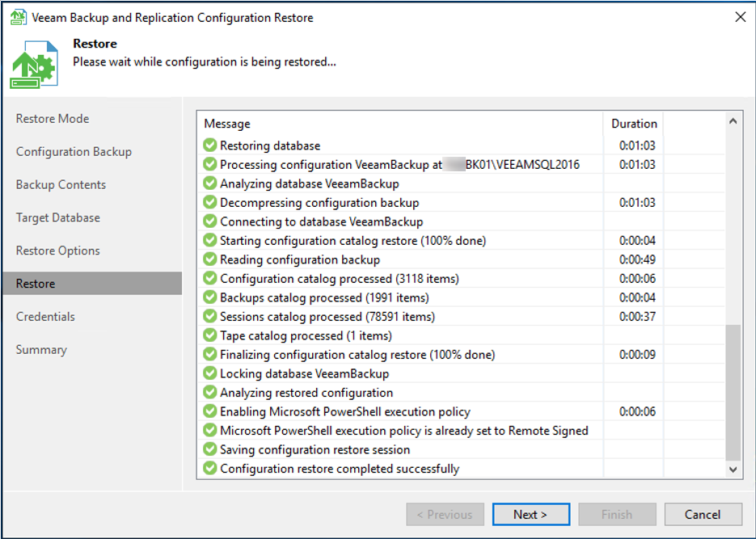Click check icon beside Backups catalog processed

click(209, 297)
